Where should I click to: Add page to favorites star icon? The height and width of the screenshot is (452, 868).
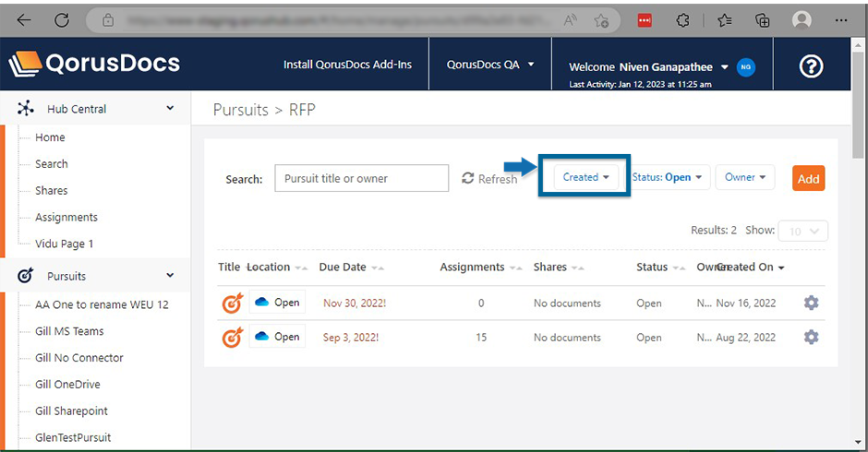(x=601, y=21)
